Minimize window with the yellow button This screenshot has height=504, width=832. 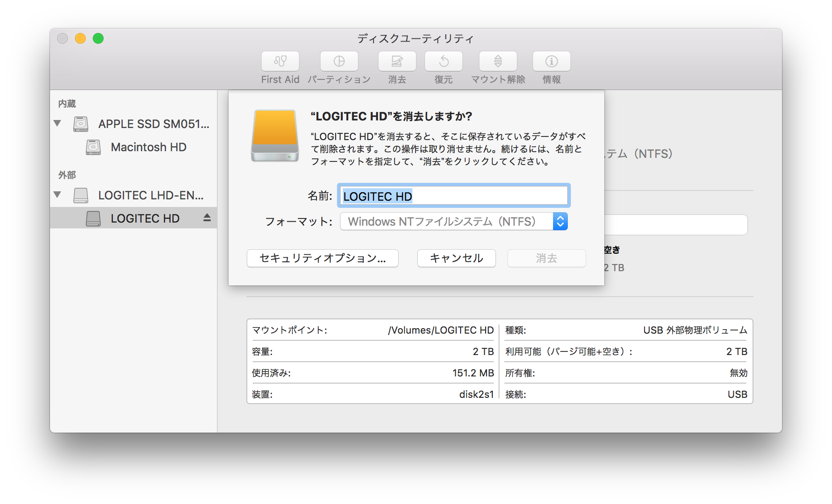(x=80, y=38)
